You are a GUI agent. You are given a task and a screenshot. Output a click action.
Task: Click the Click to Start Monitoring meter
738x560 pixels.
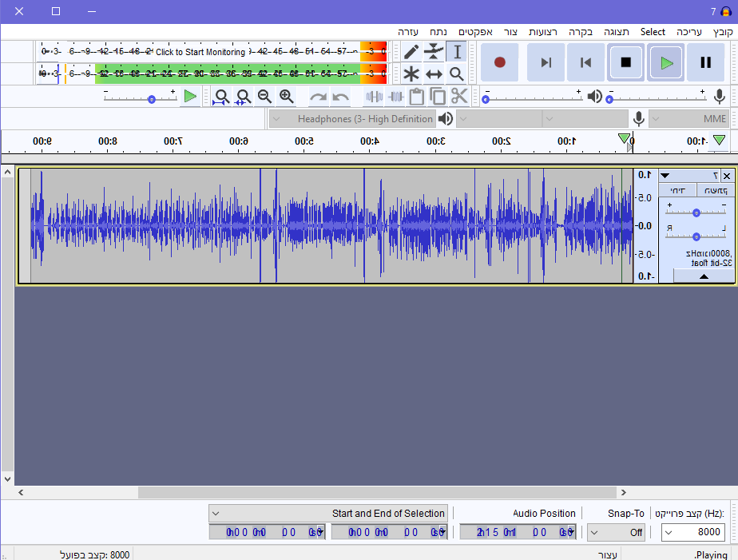(200, 52)
